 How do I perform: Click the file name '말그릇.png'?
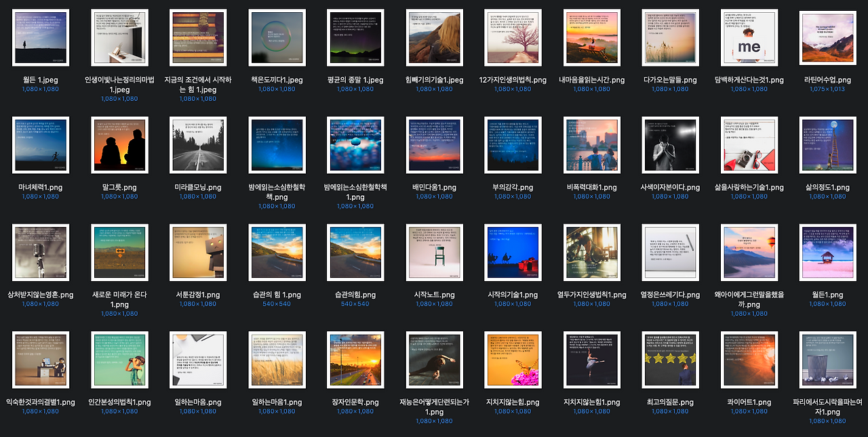[119, 188]
